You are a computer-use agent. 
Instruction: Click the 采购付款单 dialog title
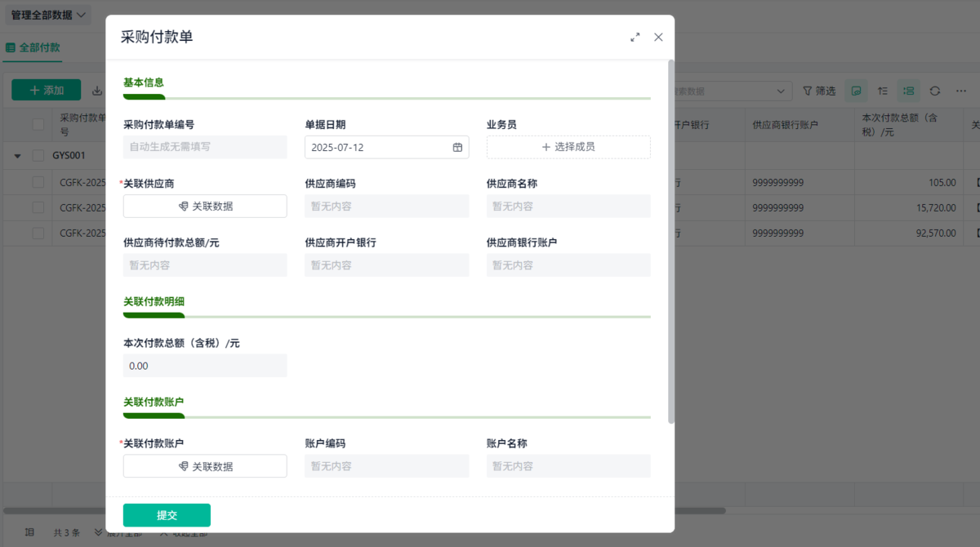pyautogui.click(x=157, y=37)
